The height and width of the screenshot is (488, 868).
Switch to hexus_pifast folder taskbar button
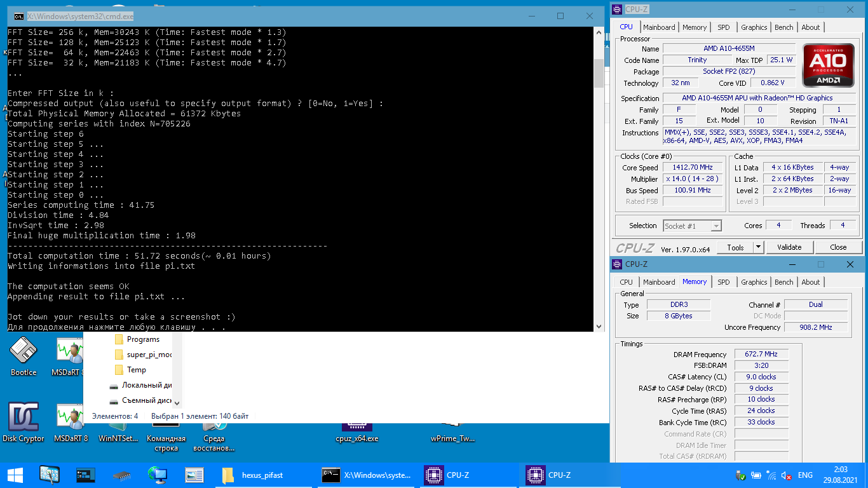pos(262,475)
